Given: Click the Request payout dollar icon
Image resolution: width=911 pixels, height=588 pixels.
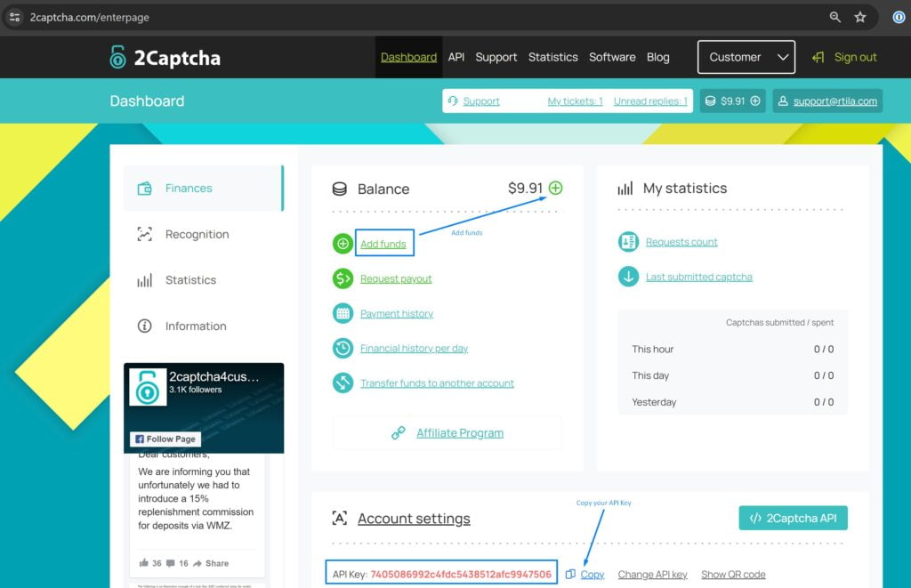Looking at the screenshot, I should pyautogui.click(x=343, y=278).
